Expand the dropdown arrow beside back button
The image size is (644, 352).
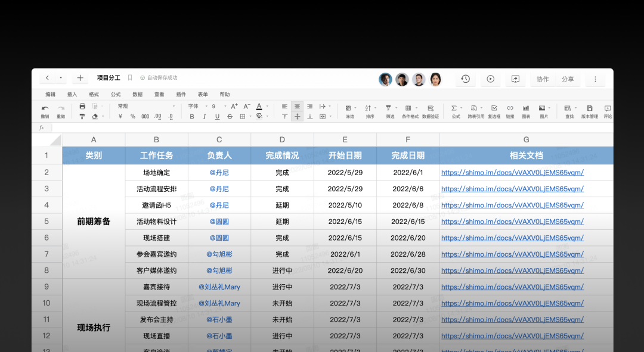pyautogui.click(x=61, y=77)
